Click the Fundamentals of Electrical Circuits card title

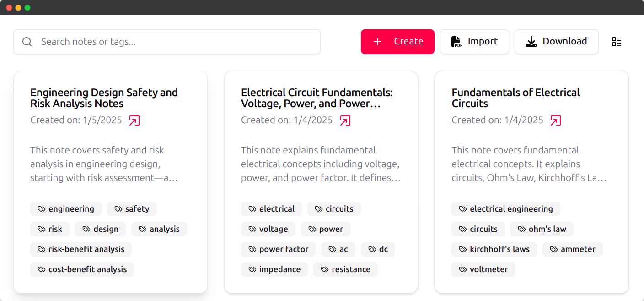515,98
